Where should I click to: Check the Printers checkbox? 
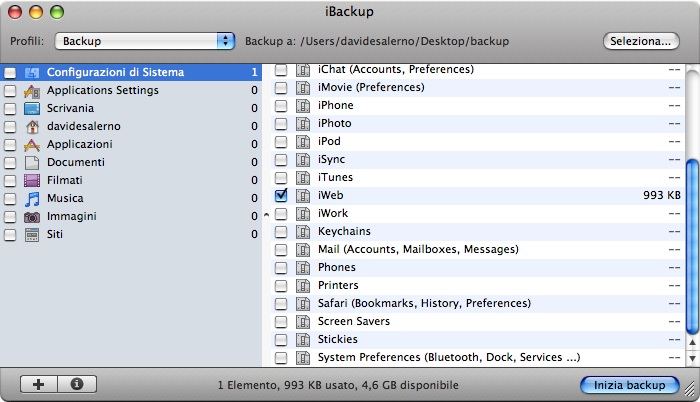(281, 285)
